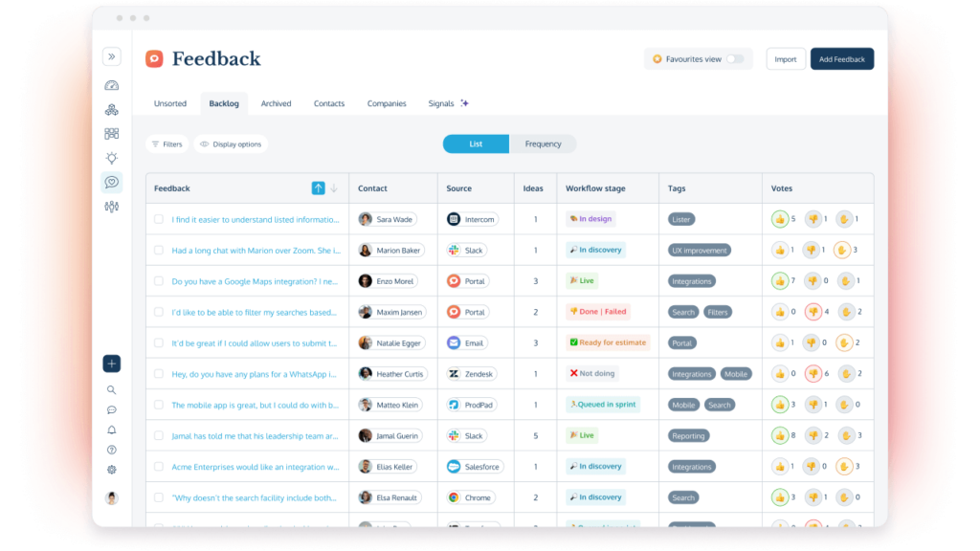This screenshot has height=551, width=980.
Task: Select the Frequency view toggle
Action: (x=543, y=144)
